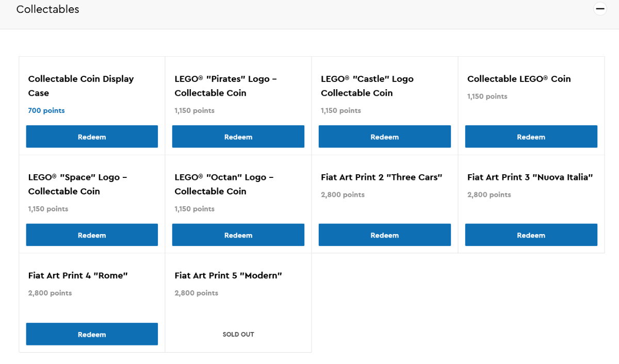Viewport: 619px width, 364px height.
Task: Click 1,150 points under Collectable LEGO Coin
Action: click(x=487, y=96)
